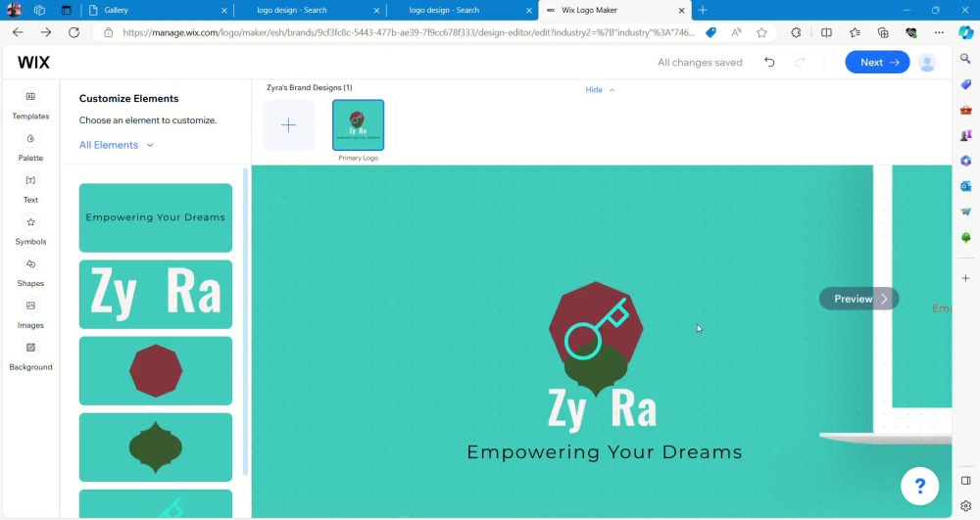Expand the All Elements dropdown
The image size is (980, 520).
click(117, 145)
